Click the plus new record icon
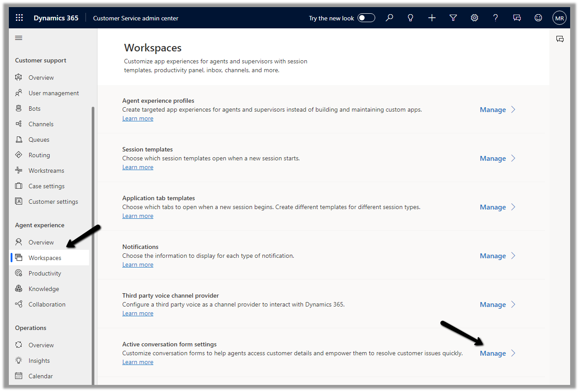 (432, 18)
